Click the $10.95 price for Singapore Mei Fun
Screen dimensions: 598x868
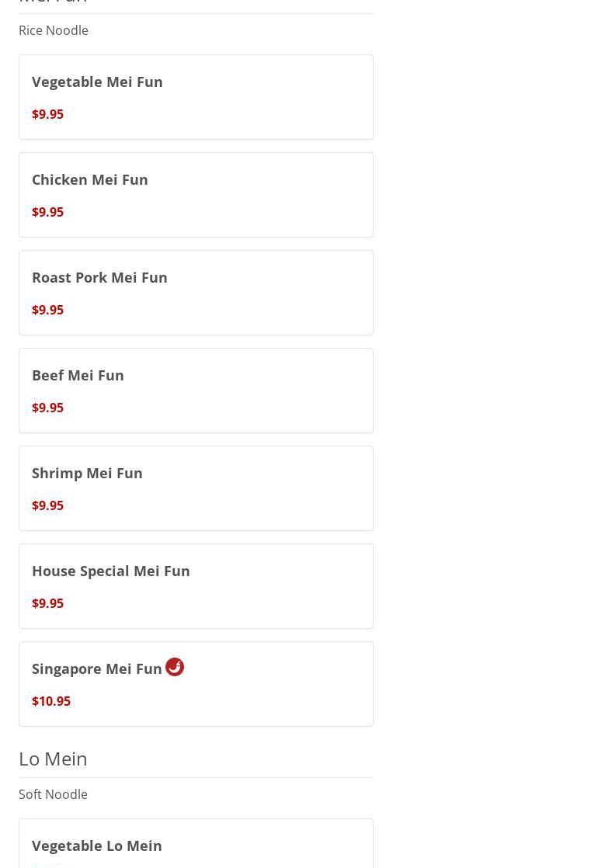pyautogui.click(x=51, y=701)
